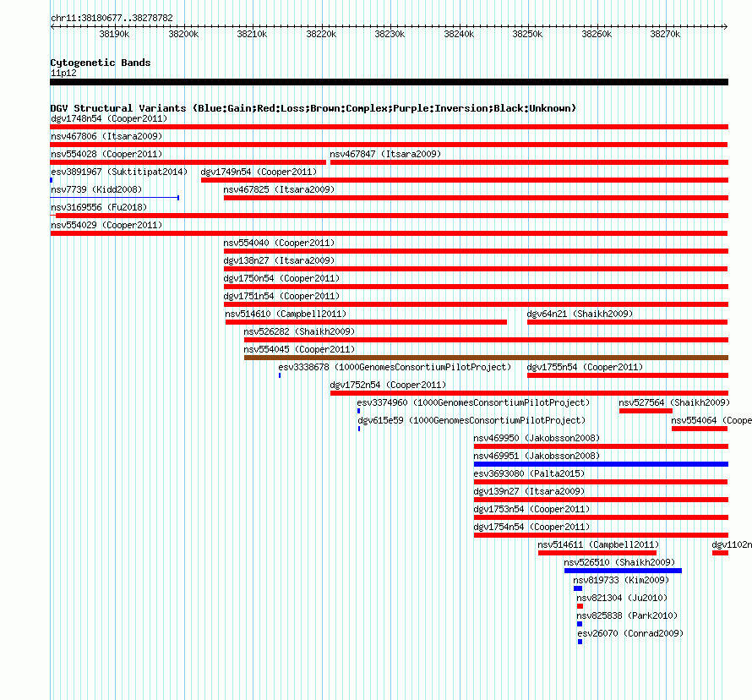The width and height of the screenshot is (752, 700).
Task: Open nsv526510 (Shaikh2009) variant
Action: click(x=619, y=562)
